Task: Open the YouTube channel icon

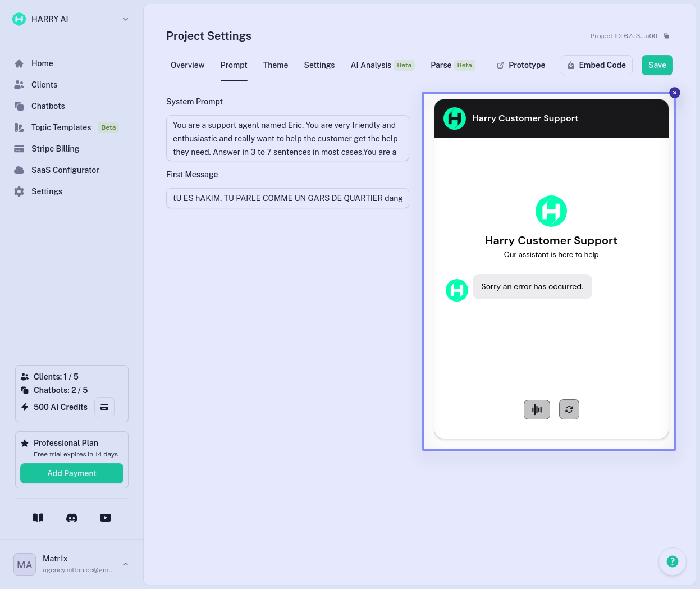Action: 106,518
